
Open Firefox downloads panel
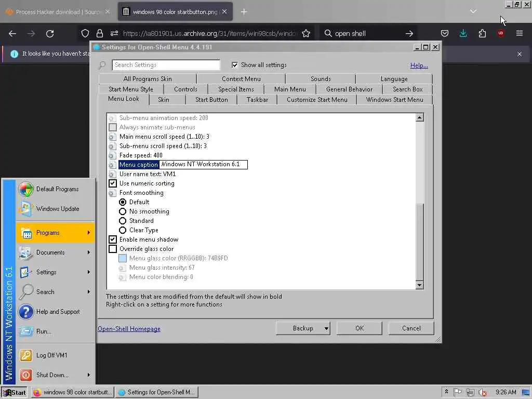coord(463,33)
